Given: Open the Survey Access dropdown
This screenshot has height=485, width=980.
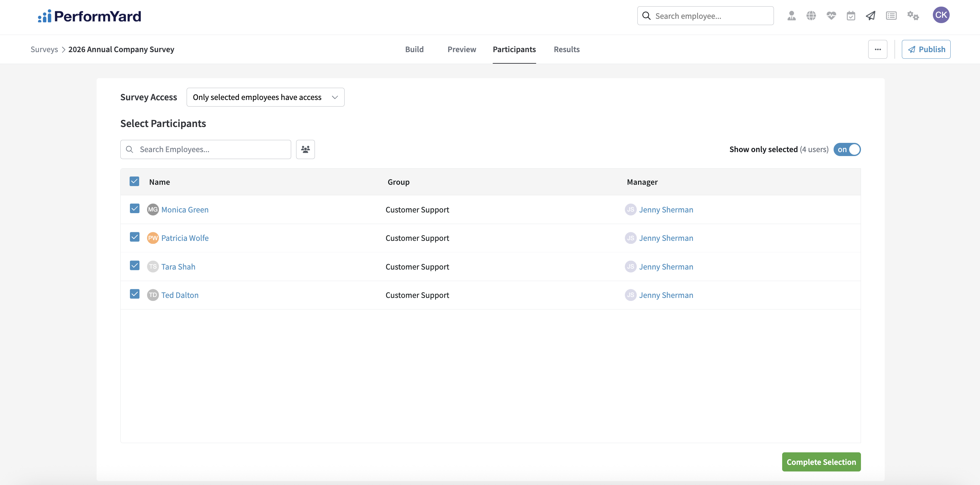Looking at the screenshot, I should click(265, 97).
